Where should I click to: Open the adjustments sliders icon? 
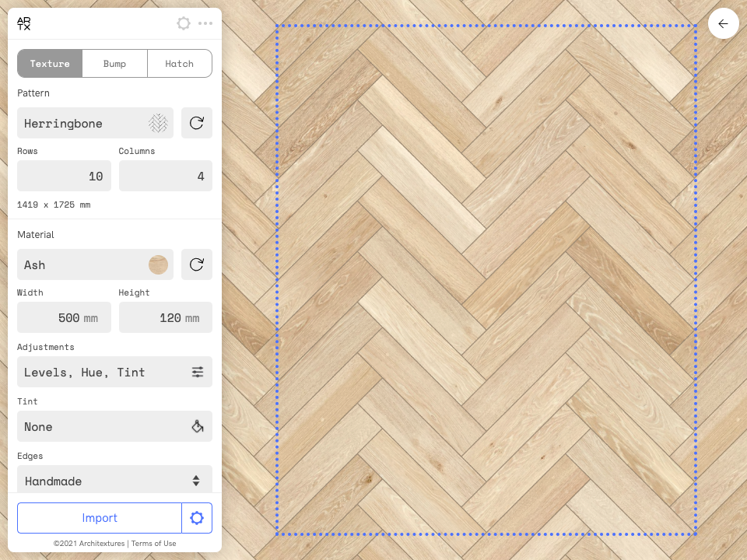click(x=198, y=372)
